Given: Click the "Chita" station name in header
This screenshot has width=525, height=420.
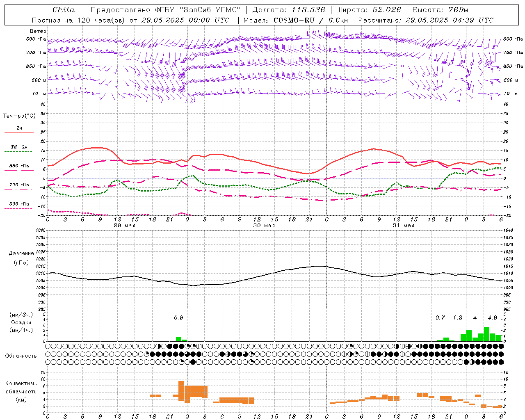Looking at the screenshot, I should [64, 10].
